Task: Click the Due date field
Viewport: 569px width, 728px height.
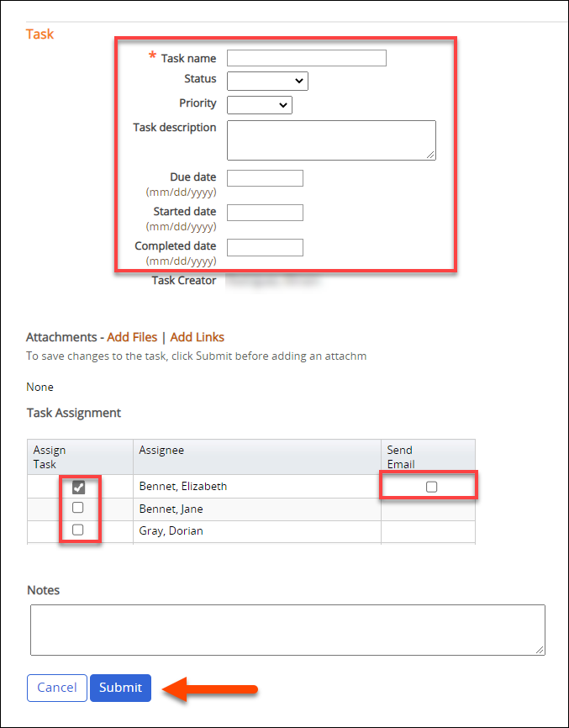Action: (x=265, y=178)
